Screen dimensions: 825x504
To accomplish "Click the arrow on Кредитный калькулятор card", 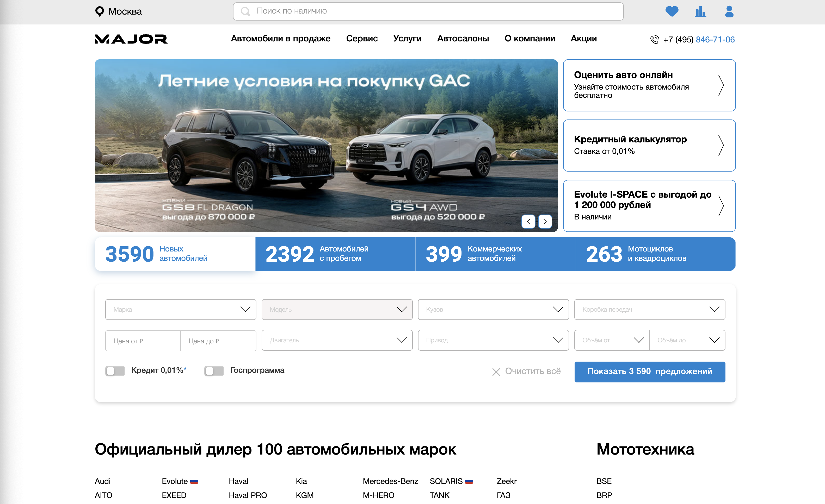I will tap(721, 146).
